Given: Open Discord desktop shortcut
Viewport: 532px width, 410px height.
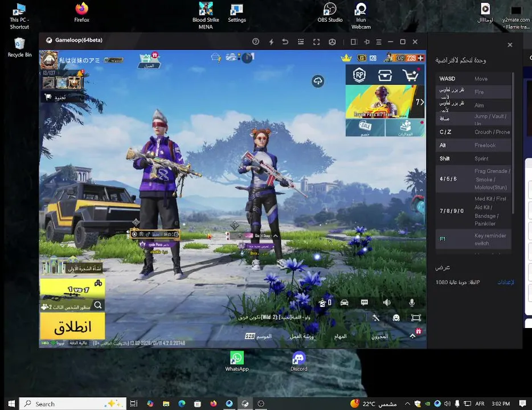Looking at the screenshot, I should tap(298, 362).
